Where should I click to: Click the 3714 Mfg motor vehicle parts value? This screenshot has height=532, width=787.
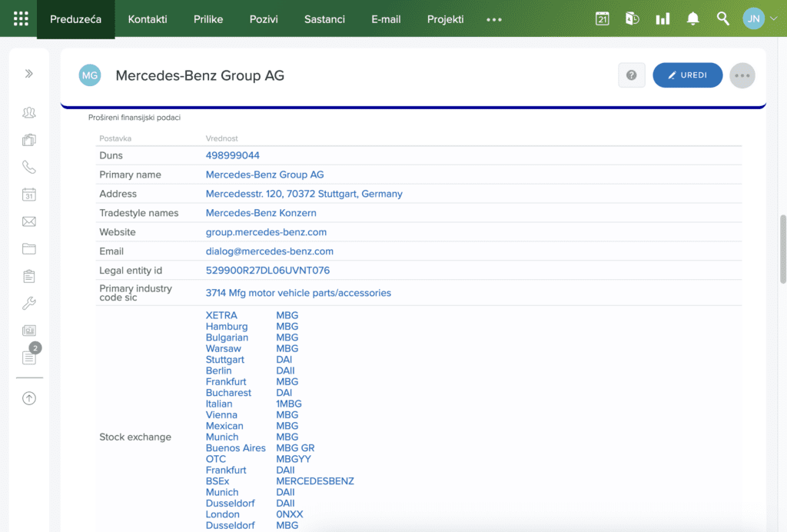pyautogui.click(x=298, y=293)
